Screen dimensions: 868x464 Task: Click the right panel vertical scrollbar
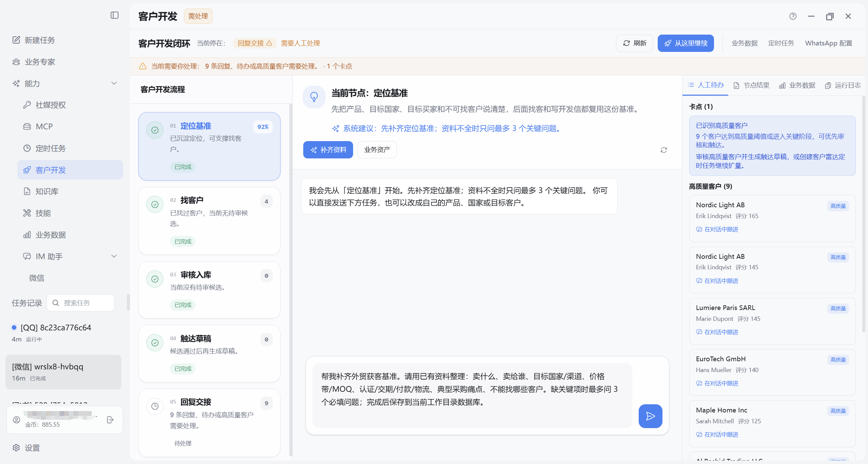pos(863,214)
